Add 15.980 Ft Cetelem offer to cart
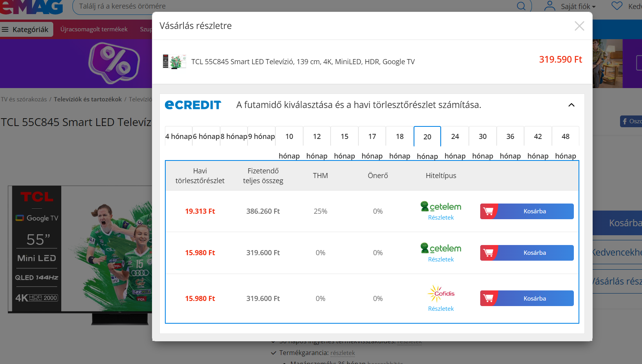 (x=527, y=253)
